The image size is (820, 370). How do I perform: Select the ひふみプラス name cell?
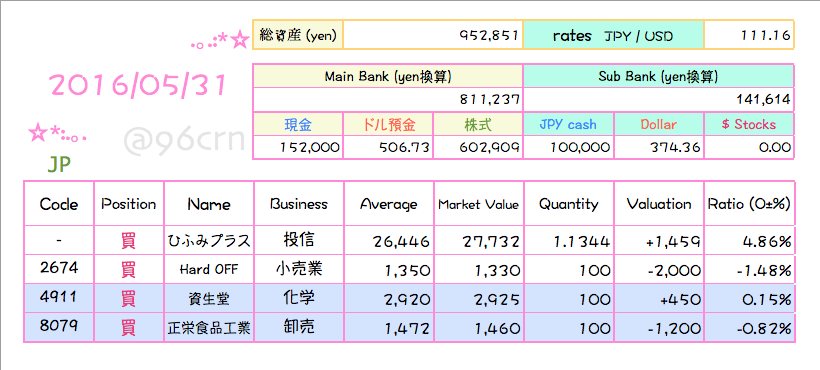[x=209, y=241]
